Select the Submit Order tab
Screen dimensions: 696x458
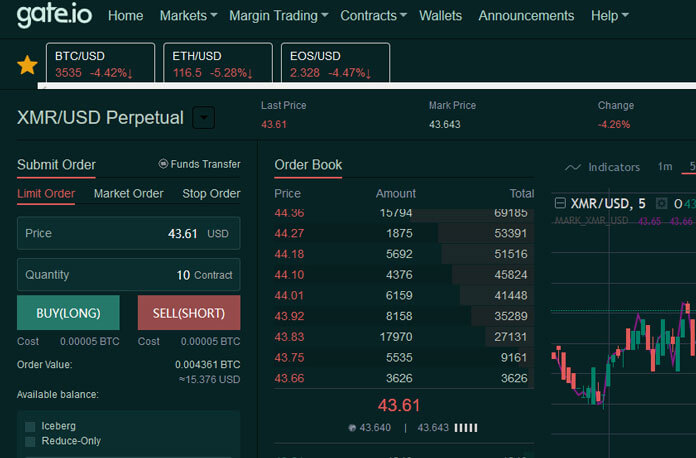click(56, 165)
